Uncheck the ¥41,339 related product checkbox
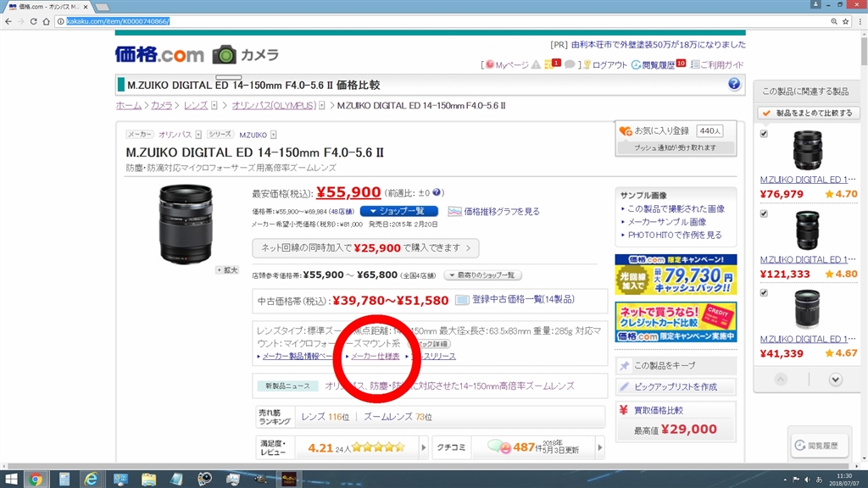Screen dimensions: 868x488 [x=764, y=292]
